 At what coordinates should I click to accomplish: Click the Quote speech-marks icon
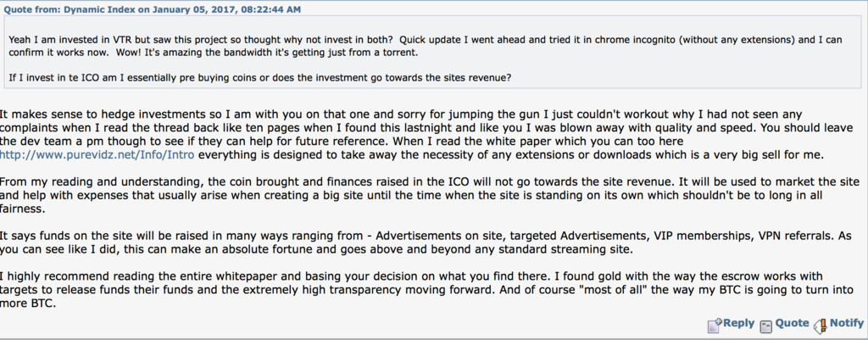[x=765, y=326]
